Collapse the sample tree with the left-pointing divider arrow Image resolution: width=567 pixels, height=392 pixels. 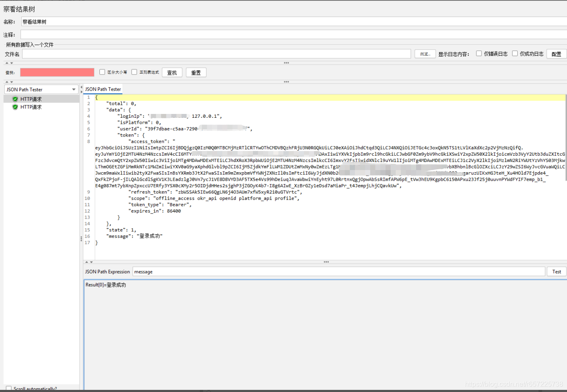coord(81,87)
